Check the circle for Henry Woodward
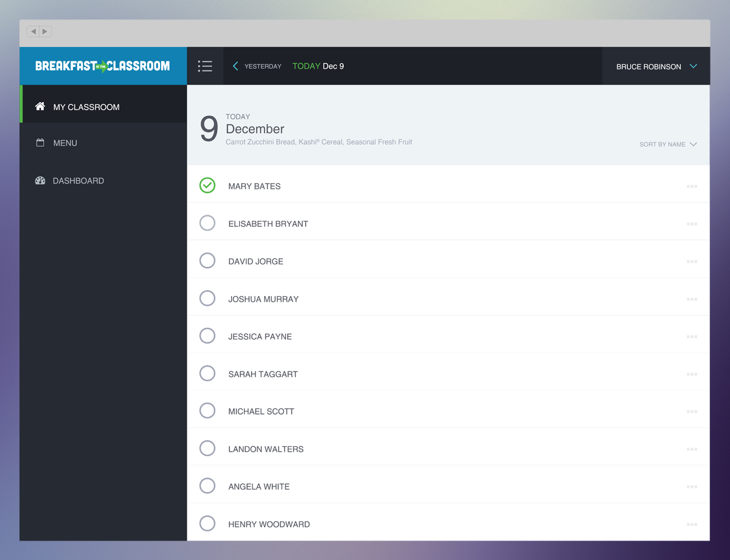 coord(207,524)
